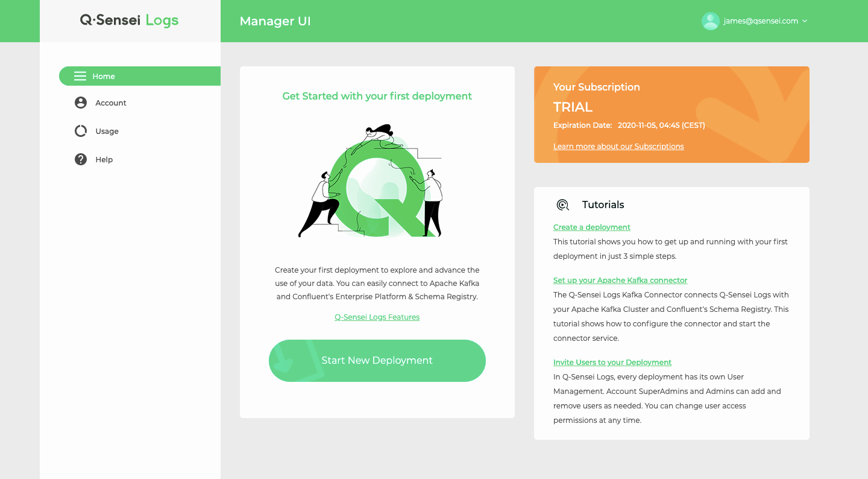Click the expiration date 2020-11-05, 04:45 (CEST)
Screen dimensions: 868x479
661,125
